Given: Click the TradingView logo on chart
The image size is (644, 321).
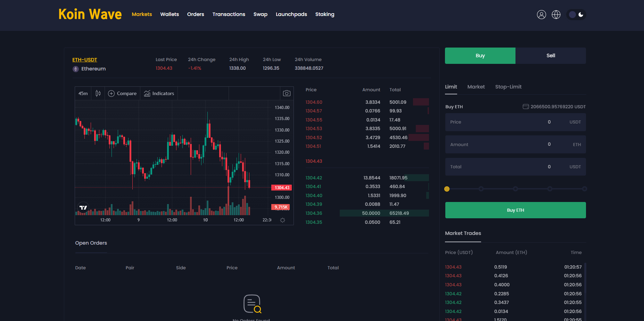Looking at the screenshot, I should coord(83,208).
